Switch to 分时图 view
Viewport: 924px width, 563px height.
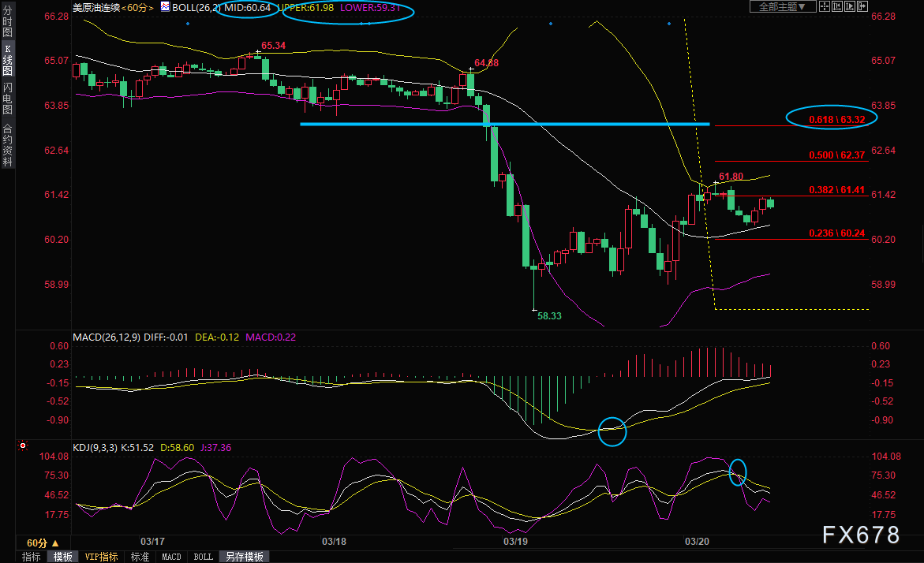coord(8,21)
